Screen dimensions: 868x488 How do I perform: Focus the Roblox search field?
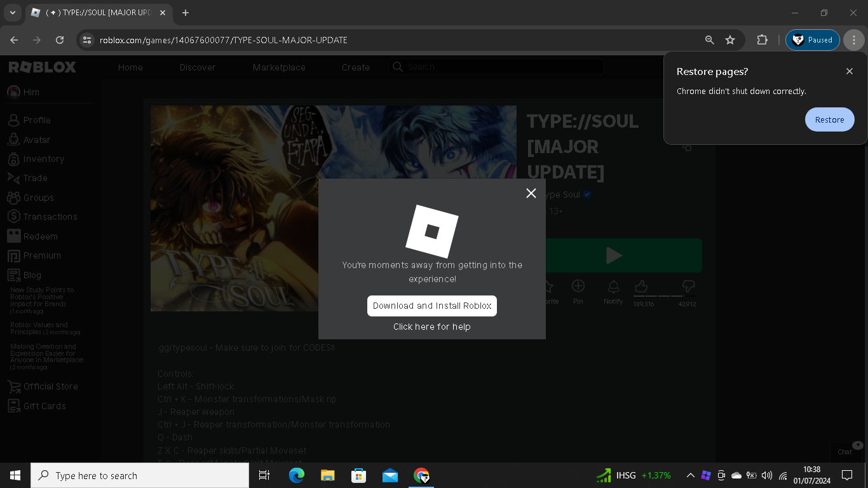(x=496, y=67)
